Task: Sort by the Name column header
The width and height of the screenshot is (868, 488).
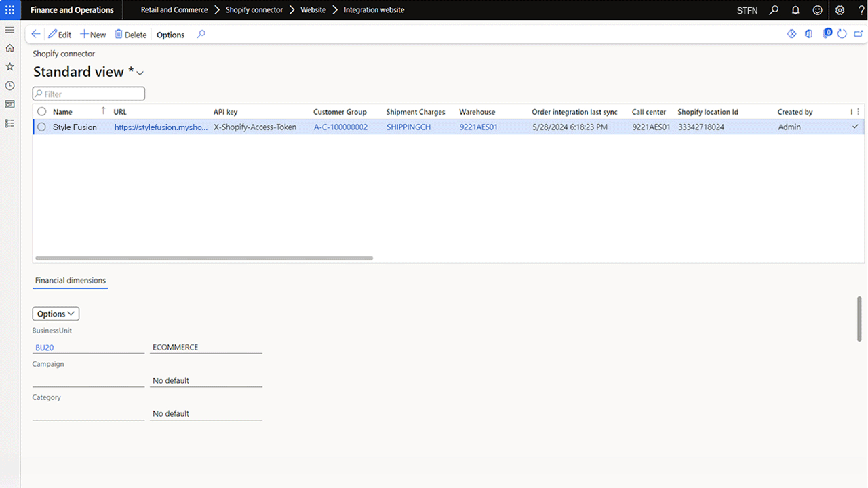Action: point(62,112)
